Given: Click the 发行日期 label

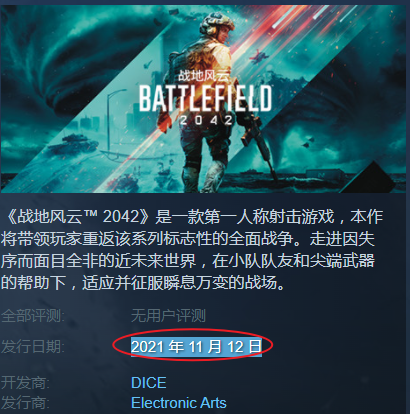Looking at the screenshot, I should 33,347.
